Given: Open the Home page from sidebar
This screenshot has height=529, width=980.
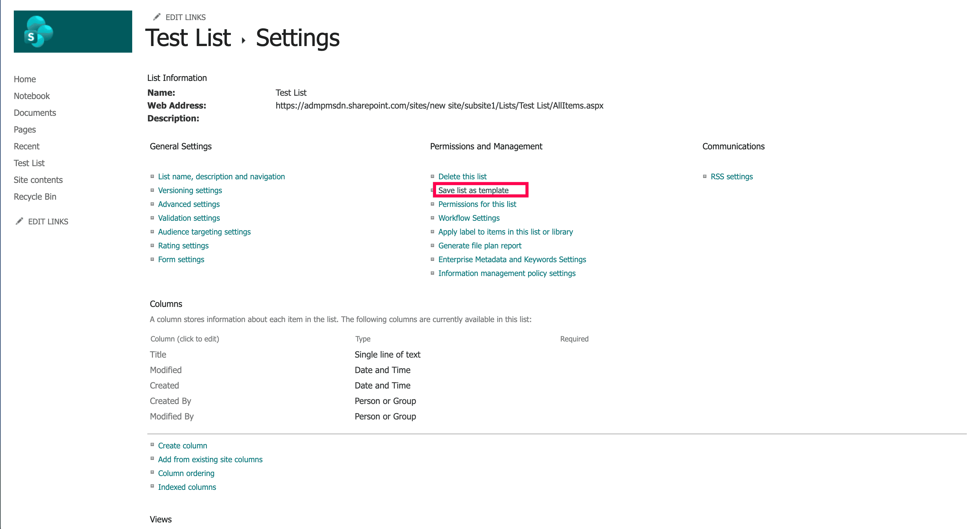Looking at the screenshot, I should (24, 79).
